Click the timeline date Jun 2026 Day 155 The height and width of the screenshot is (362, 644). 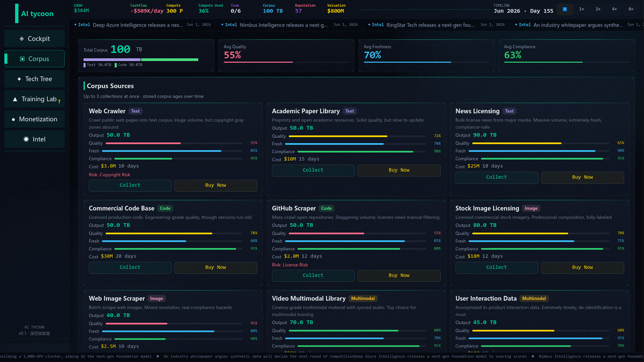tap(524, 11)
